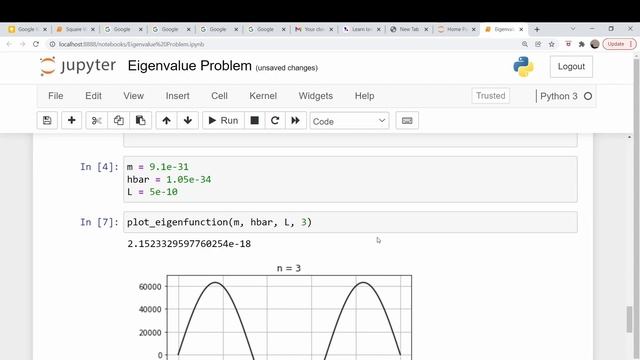Switch to the Home Page tab
This screenshot has width=640, height=360.
point(457,29)
